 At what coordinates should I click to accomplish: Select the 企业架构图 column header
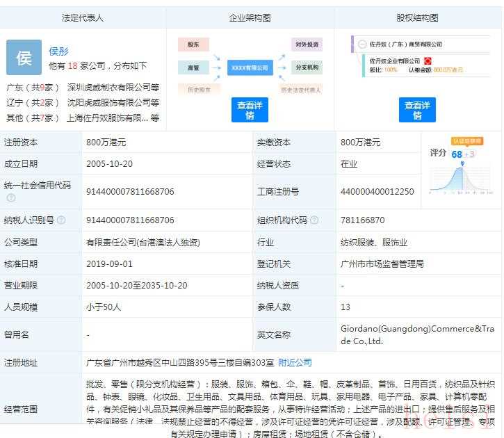click(x=250, y=17)
